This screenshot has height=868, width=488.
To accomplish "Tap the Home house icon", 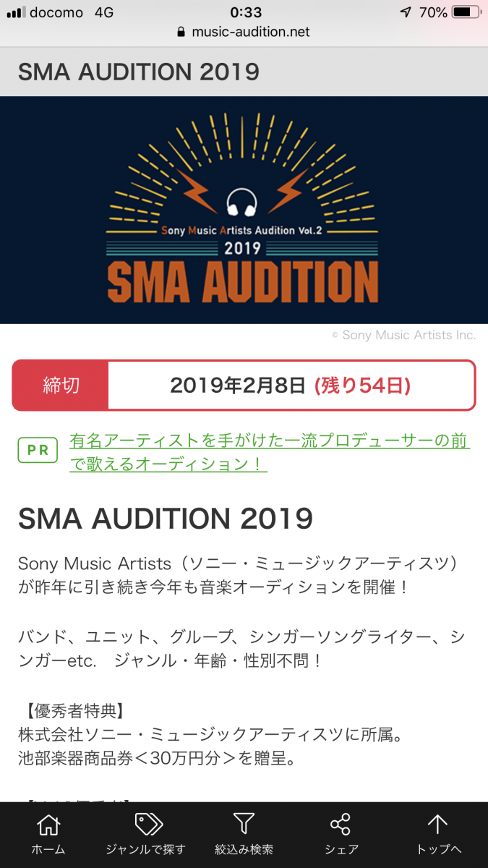I will click(x=48, y=825).
